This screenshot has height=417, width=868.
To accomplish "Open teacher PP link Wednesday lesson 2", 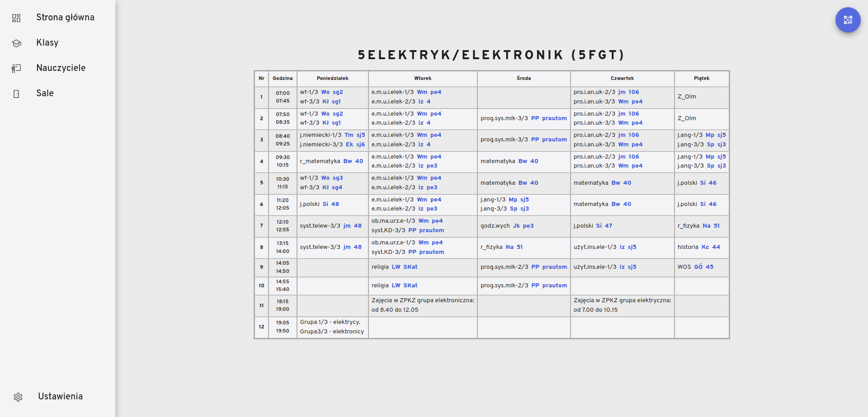I will [x=535, y=118].
